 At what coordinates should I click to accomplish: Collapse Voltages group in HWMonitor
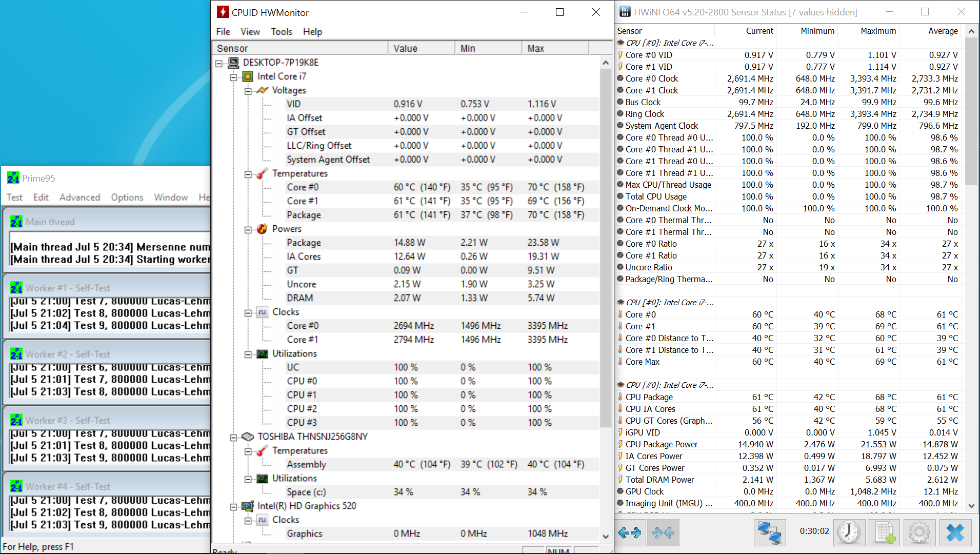click(x=248, y=91)
